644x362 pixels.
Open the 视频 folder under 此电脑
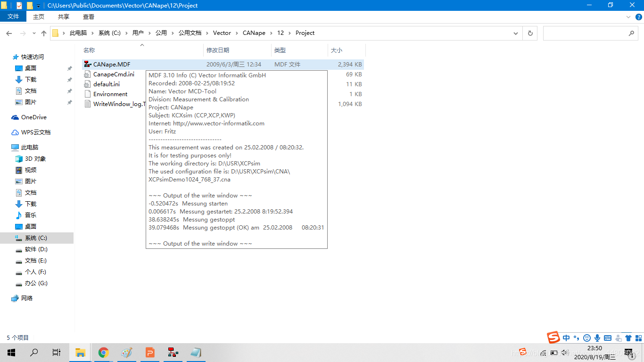point(31,170)
